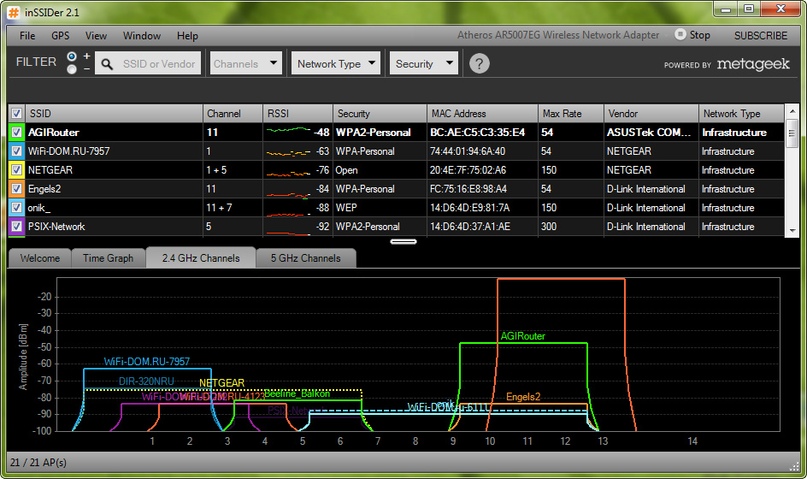Toggle the select-all checkbox in header
This screenshot has height=479, width=807.
[16, 114]
